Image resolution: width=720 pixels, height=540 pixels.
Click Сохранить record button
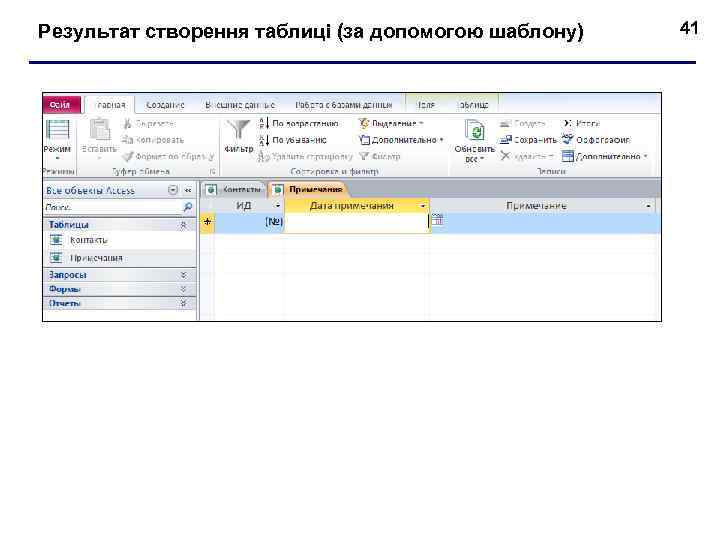(529, 140)
